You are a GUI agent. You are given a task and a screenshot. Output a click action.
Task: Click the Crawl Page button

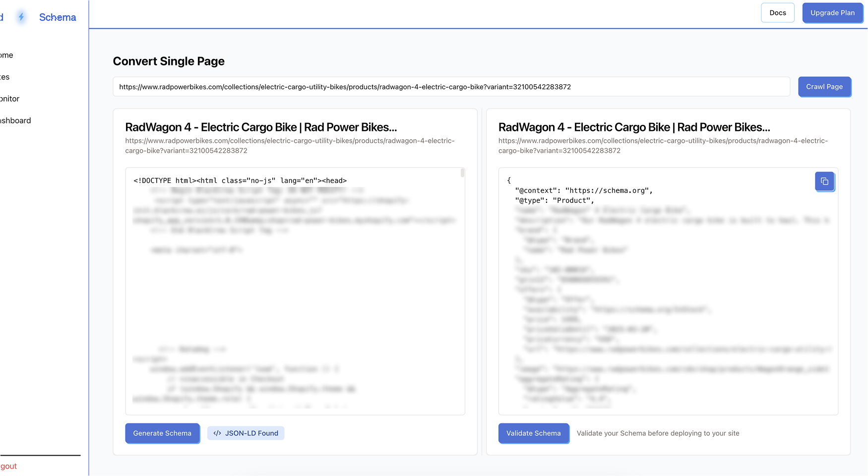pyautogui.click(x=824, y=87)
